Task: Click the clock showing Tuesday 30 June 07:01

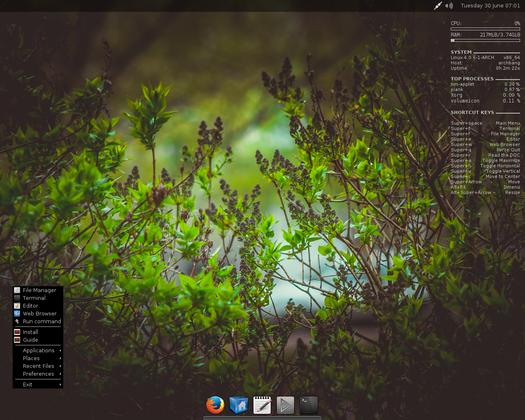Action: point(490,6)
